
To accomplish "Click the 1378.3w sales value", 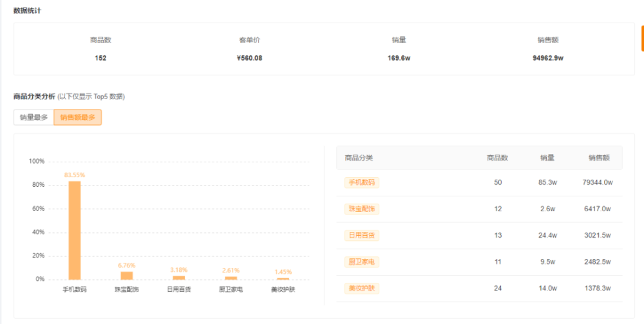I will (598, 289).
